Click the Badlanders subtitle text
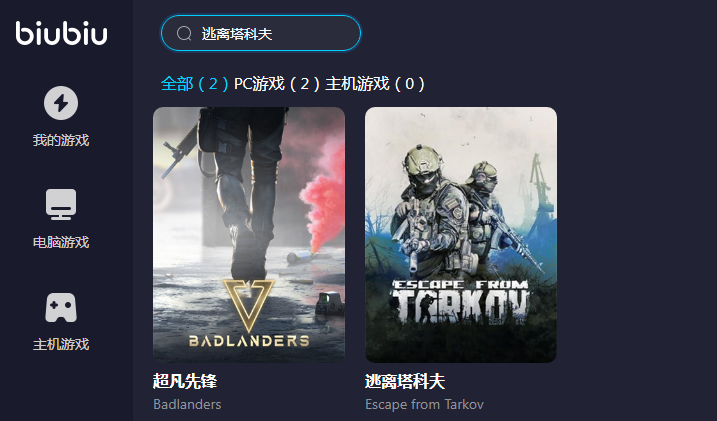 coord(187,405)
